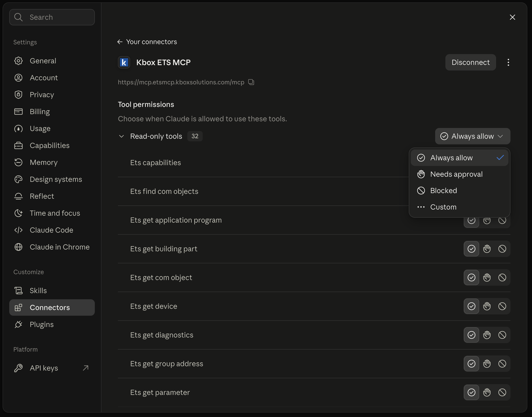This screenshot has width=532, height=417.
Task: Set Ets get building part to always allow
Action: (x=471, y=249)
